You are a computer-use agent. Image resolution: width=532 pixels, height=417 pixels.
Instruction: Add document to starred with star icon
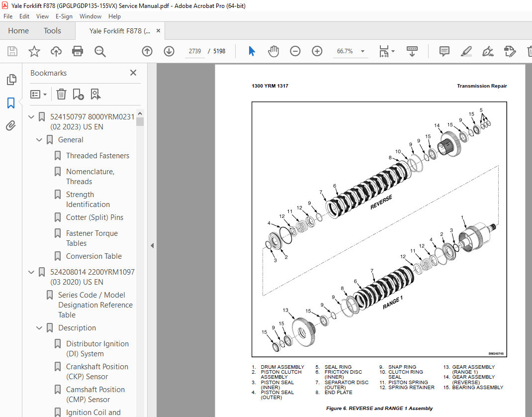pyautogui.click(x=34, y=51)
